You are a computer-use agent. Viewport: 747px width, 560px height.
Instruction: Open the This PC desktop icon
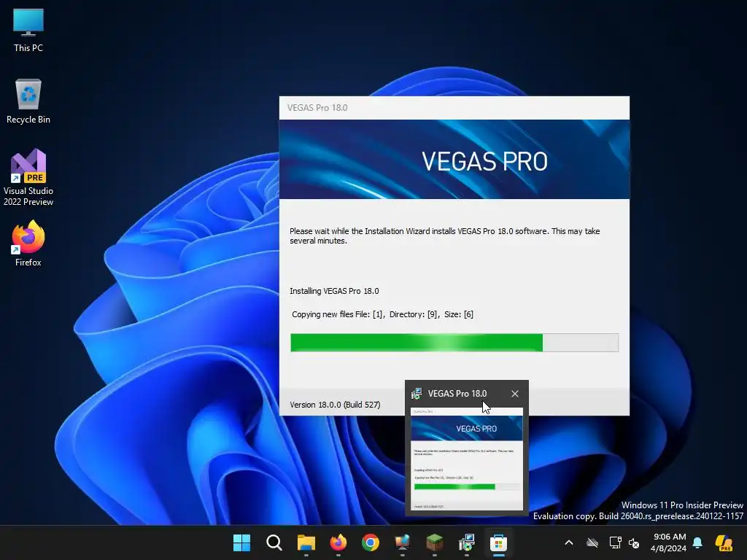[28, 30]
